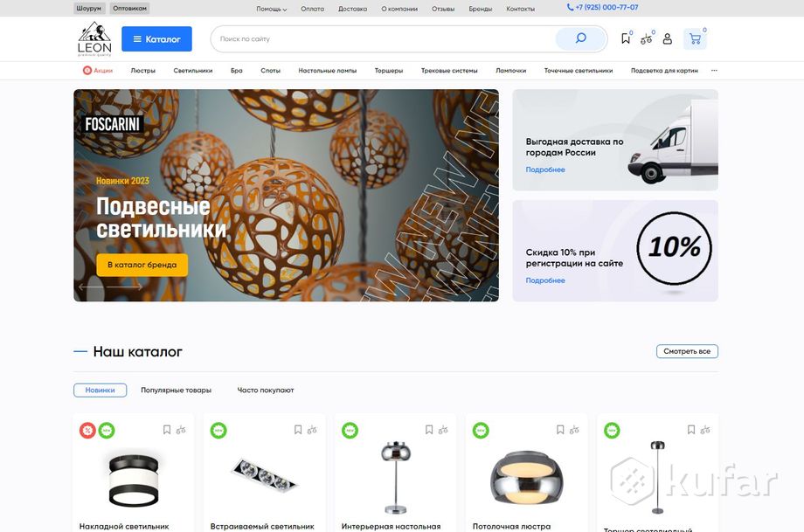Open the Каталог menu button

(x=156, y=39)
